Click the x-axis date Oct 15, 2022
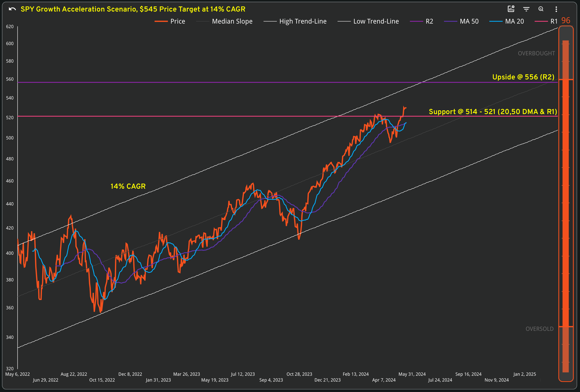This screenshot has width=580, height=392. tap(102, 380)
